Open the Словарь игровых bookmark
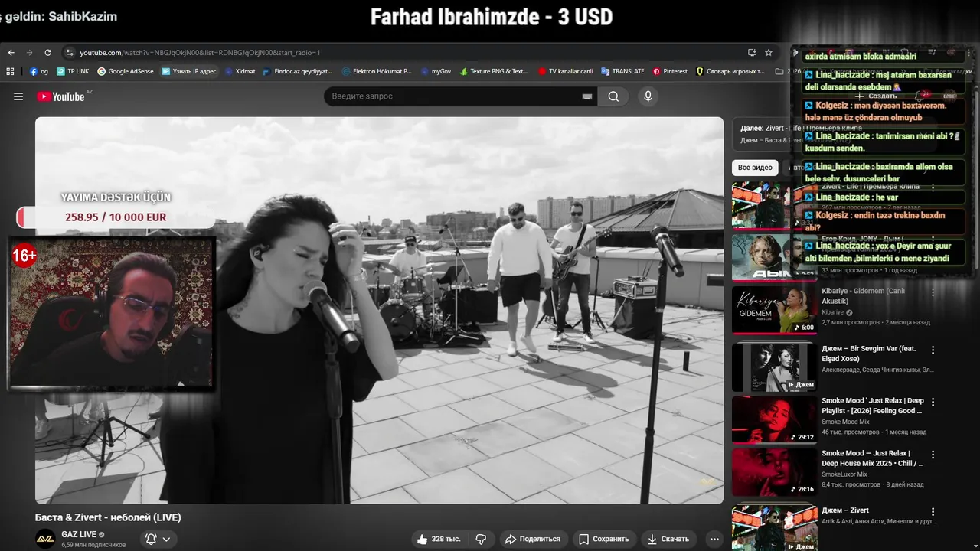980x551 pixels. click(x=730, y=71)
